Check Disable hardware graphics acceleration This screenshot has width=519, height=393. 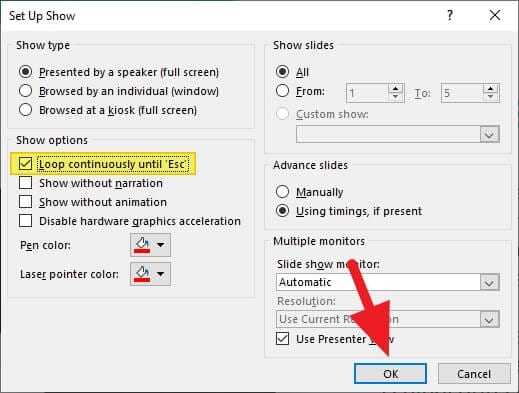[25, 221]
